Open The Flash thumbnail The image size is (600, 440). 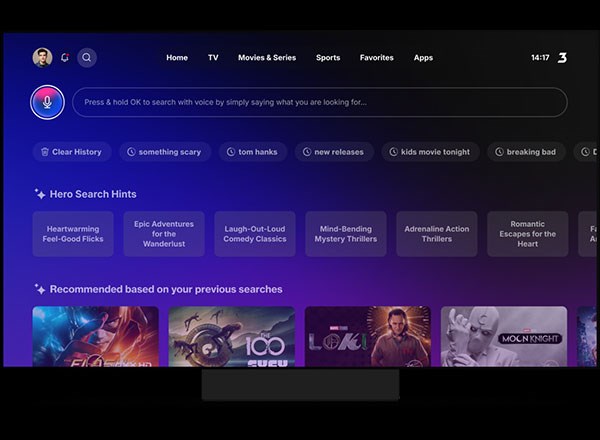(x=96, y=336)
